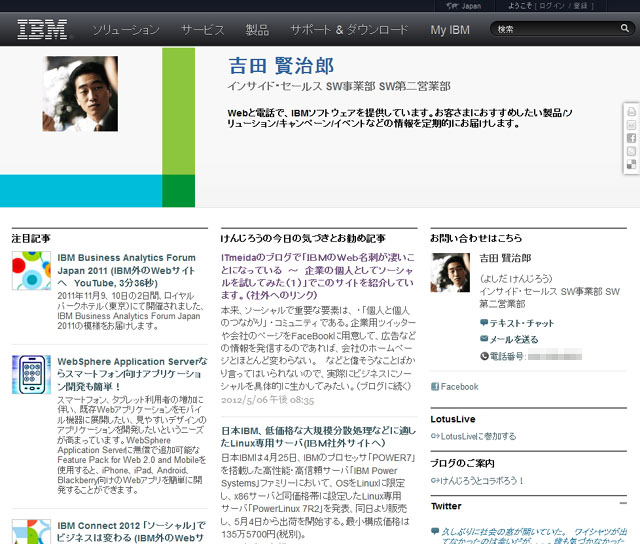Click the けんじろうの今日の気づきとお勧め記事 heading
Viewport: 640px width, 544px height.
pos(303,238)
